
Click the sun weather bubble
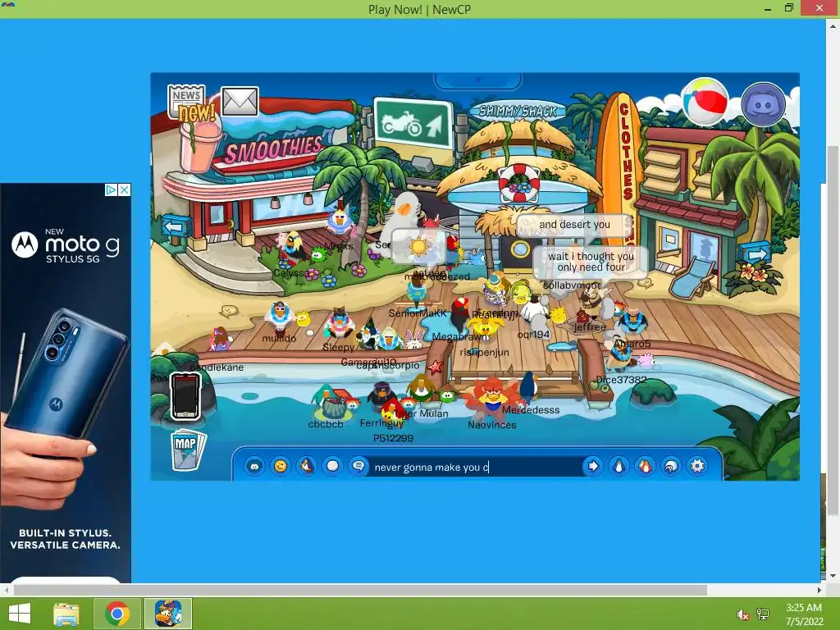(418, 247)
